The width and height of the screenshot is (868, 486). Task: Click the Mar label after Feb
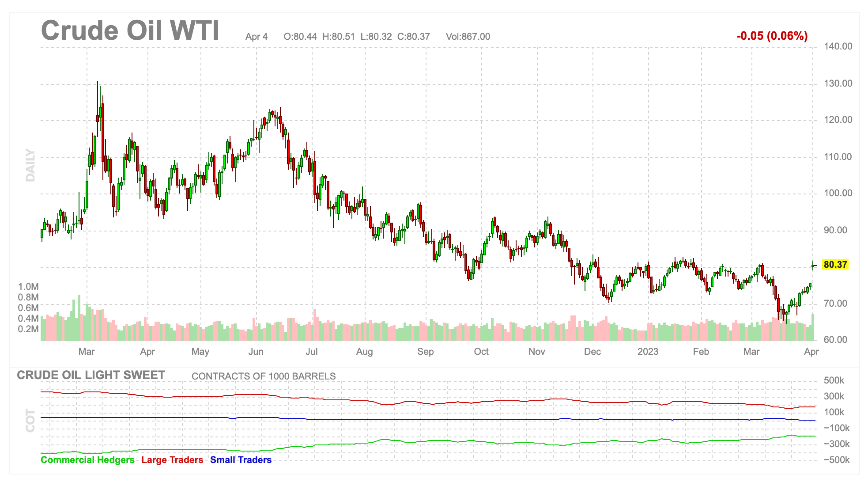point(751,352)
